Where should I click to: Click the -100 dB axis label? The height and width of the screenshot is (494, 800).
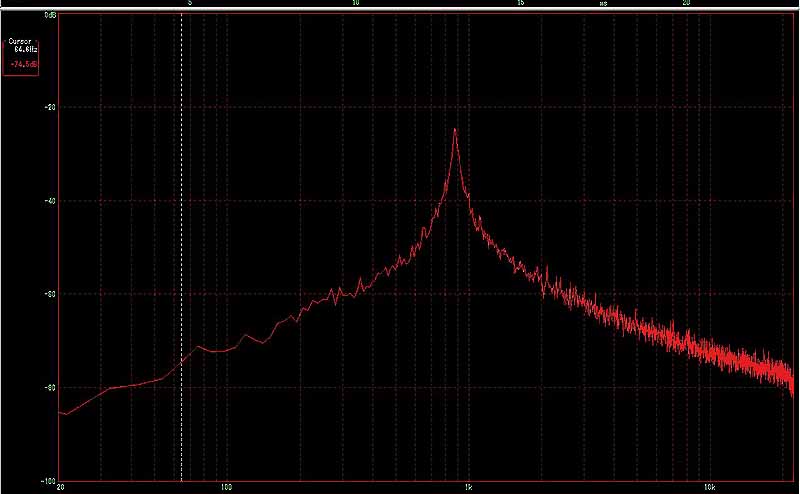pyautogui.click(x=48, y=479)
